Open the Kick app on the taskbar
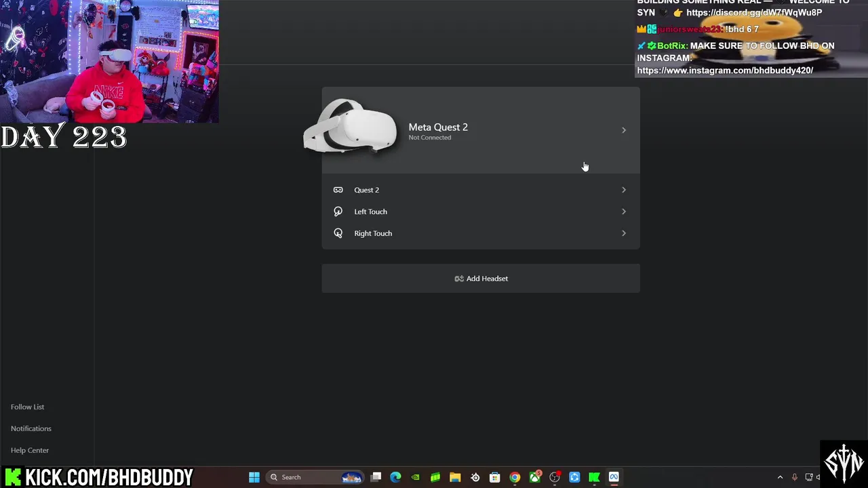Image resolution: width=868 pixels, height=488 pixels. pyautogui.click(x=594, y=477)
